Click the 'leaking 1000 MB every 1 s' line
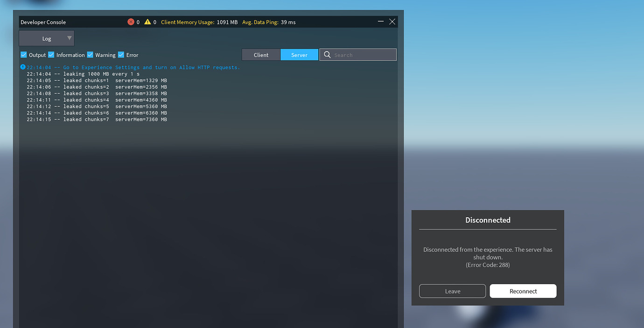The width and height of the screenshot is (644, 328). tap(83, 74)
